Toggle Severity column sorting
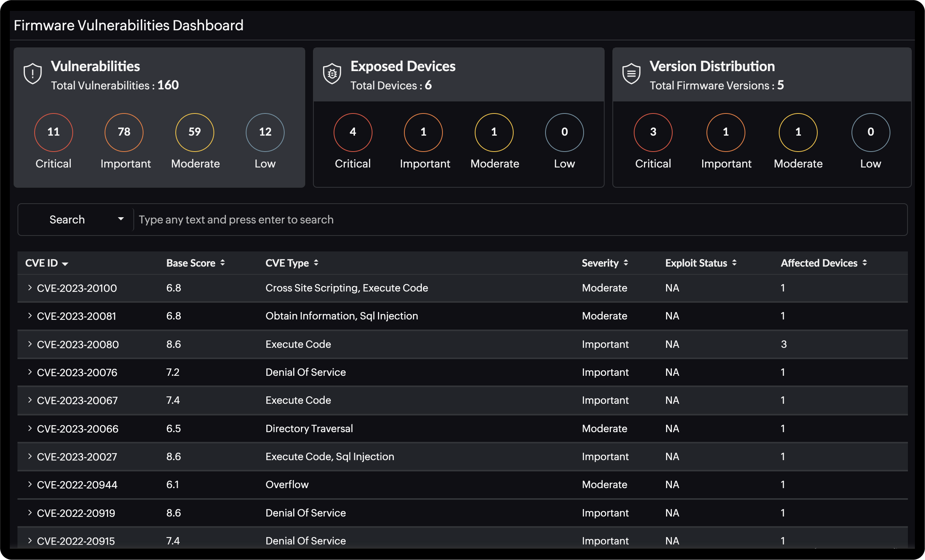 click(626, 263)
